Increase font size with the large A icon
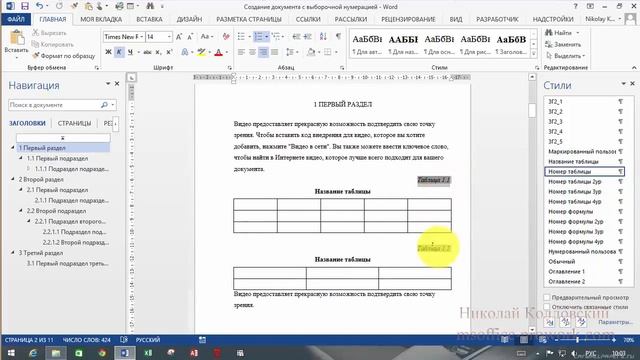 [x=179, y=37]
